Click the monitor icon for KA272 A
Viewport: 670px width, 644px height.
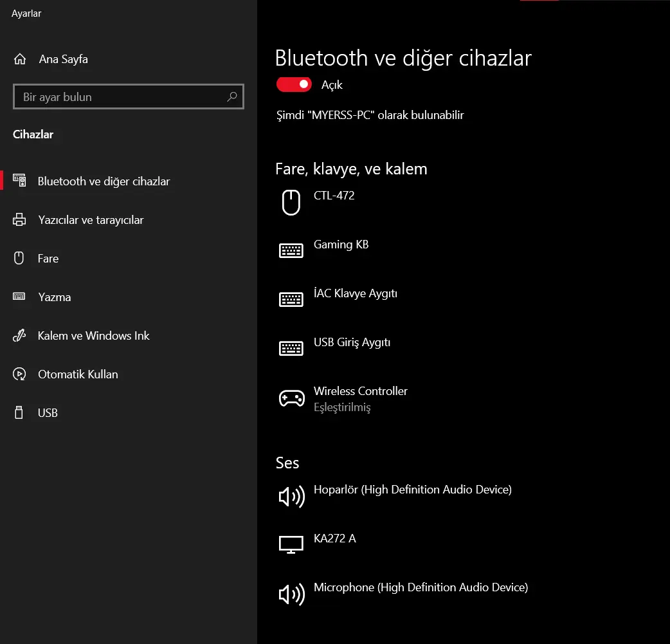(291, 545)
